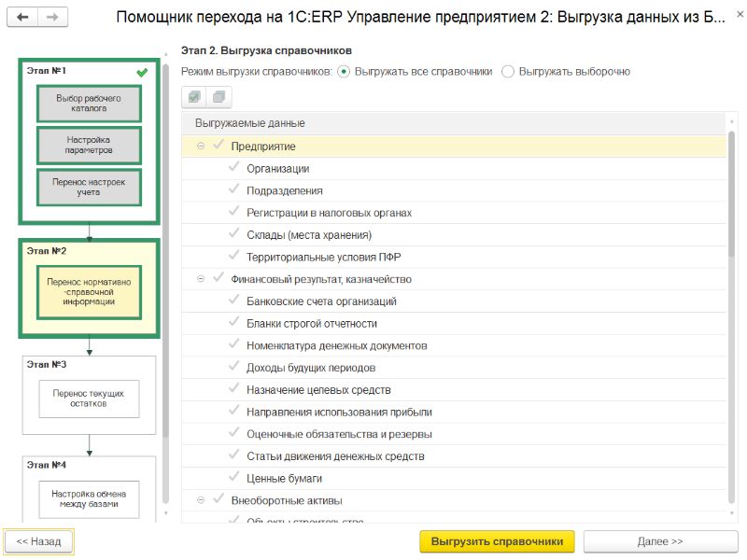Toggle checkmark for Территориальные условия ПФР
This screenshot has width=747, height=560.
[x=234, y=255]
